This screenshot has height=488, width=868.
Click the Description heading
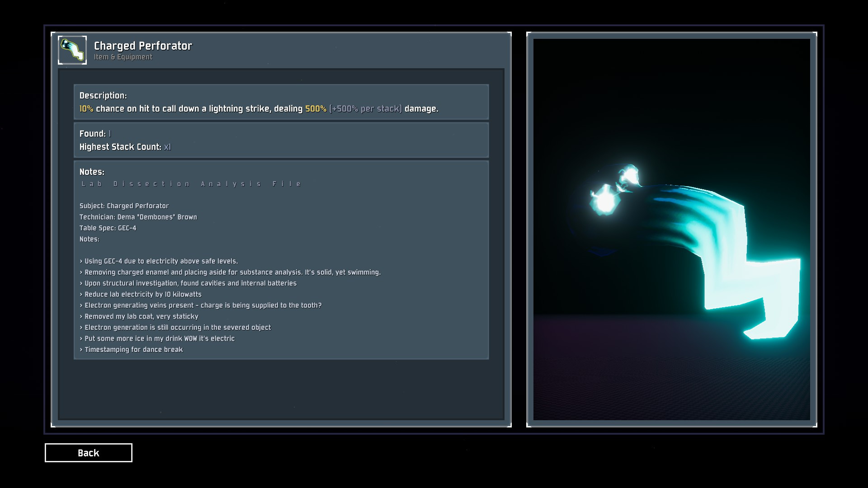coord(103,95)
